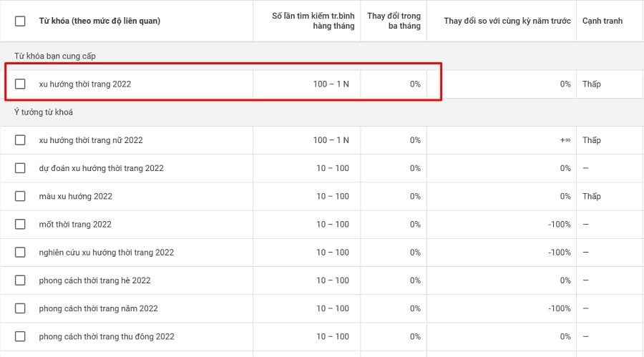The image size is (644, 357).
Task: Sort by 'Từ khóa (theo mức độ liên quan)' header
Action: click(x=99, y=21)
